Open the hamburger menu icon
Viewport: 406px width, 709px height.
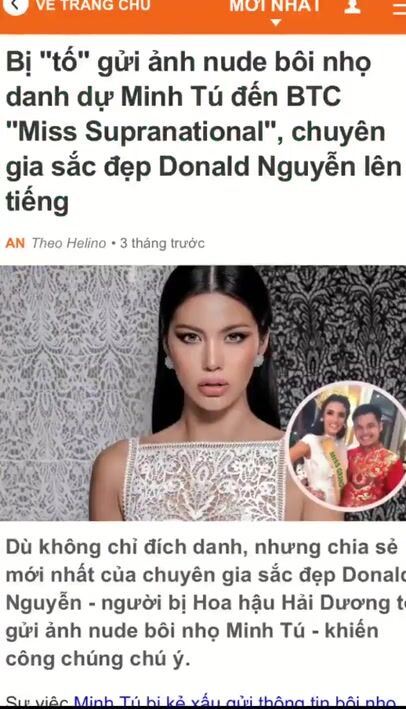[x=400, y=8]
